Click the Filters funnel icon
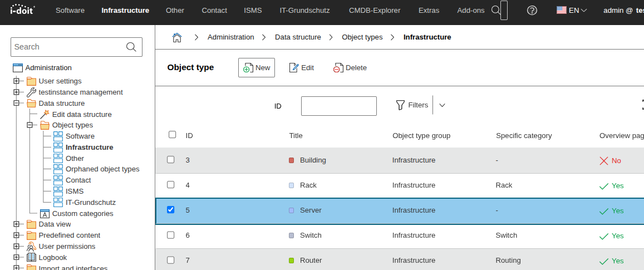Screen dimensions: 644x270 click(400, 105)
